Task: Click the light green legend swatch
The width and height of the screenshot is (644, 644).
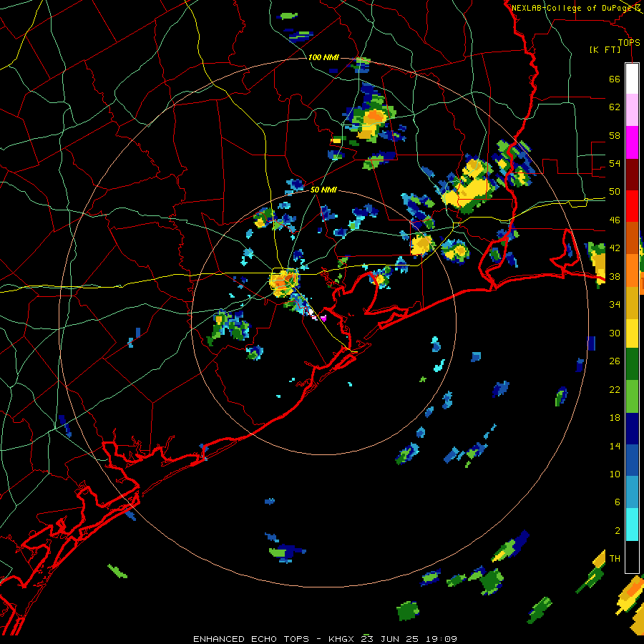Action: [632, 396]
